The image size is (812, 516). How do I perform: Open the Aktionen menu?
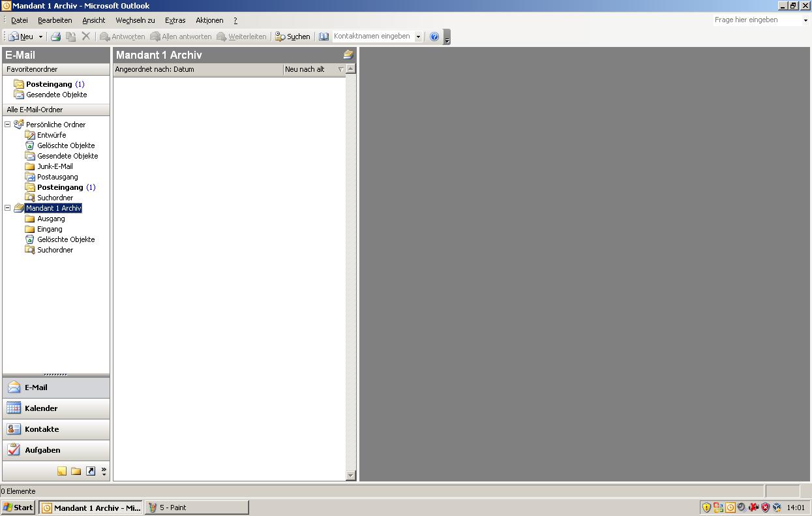tap(209, 20)
